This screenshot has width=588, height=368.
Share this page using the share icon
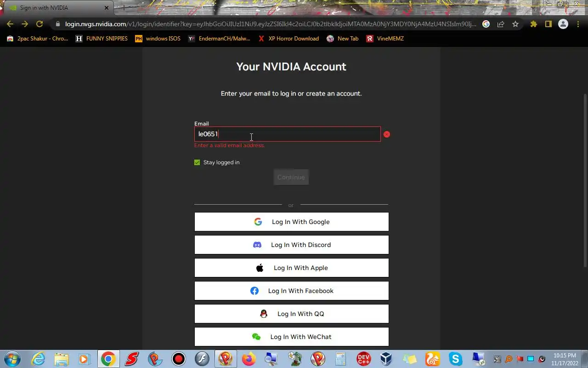[x=501, y=24]
